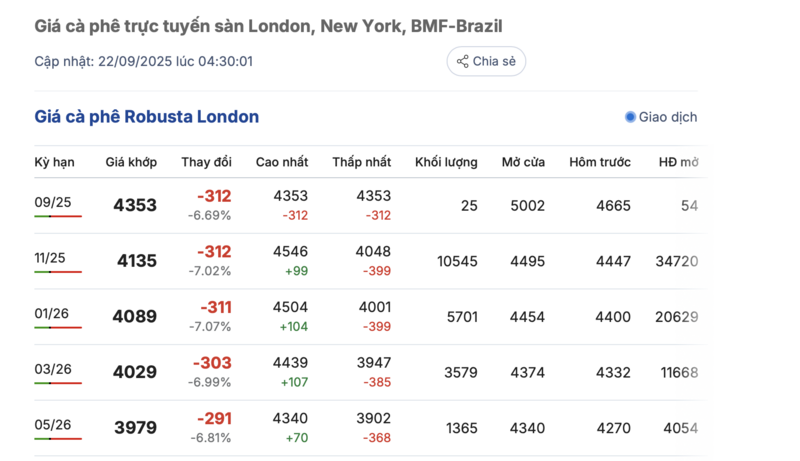Viewport: 800px width, 461px height.
Task: Select the 11/25 contract term
Action: pyautogui.click(x=50, y=258)
